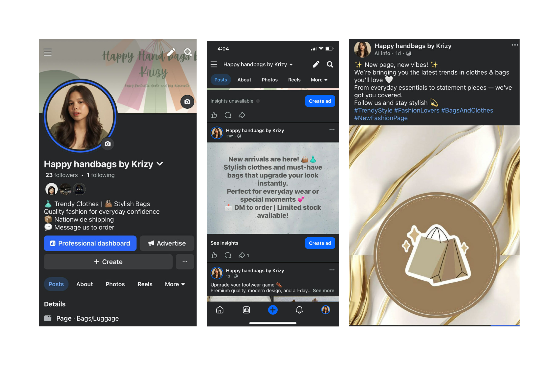
Task: Like the 'New arrivals are here' post
Action: 214,255
